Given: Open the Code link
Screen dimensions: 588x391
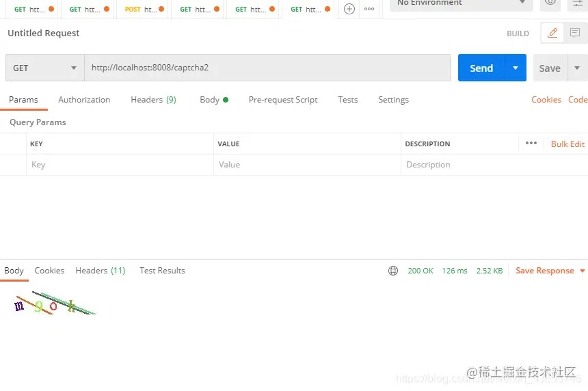Looking at the screenshot, I should (x=578, y=100).
